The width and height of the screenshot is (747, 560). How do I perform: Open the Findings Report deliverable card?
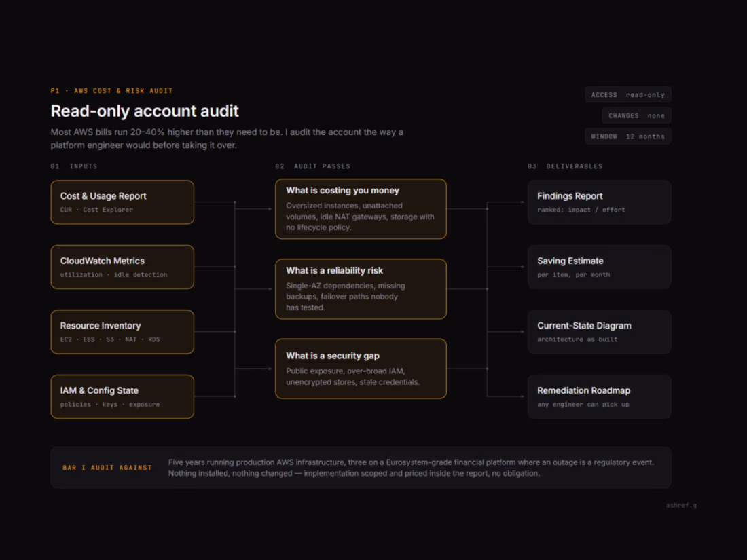point(599,202)
